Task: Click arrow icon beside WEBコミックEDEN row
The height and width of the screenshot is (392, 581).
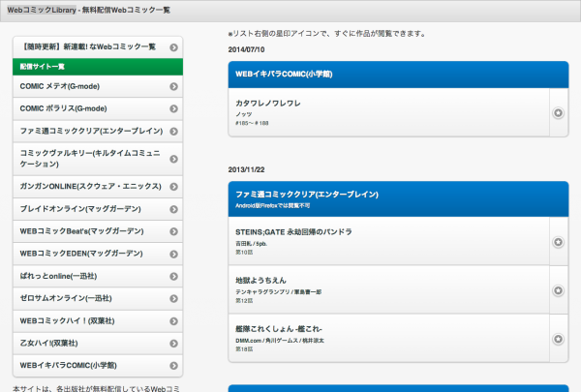Action: [173, 254]
